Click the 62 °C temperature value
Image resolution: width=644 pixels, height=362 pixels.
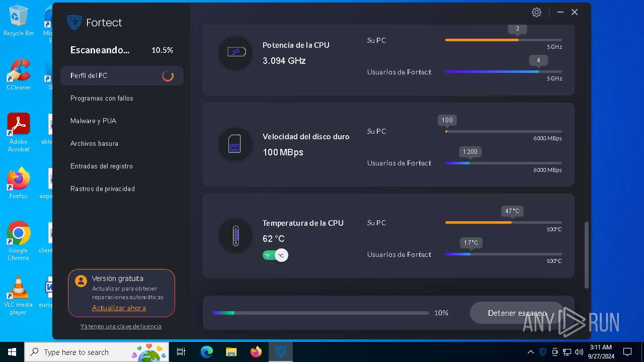point(274,239)
